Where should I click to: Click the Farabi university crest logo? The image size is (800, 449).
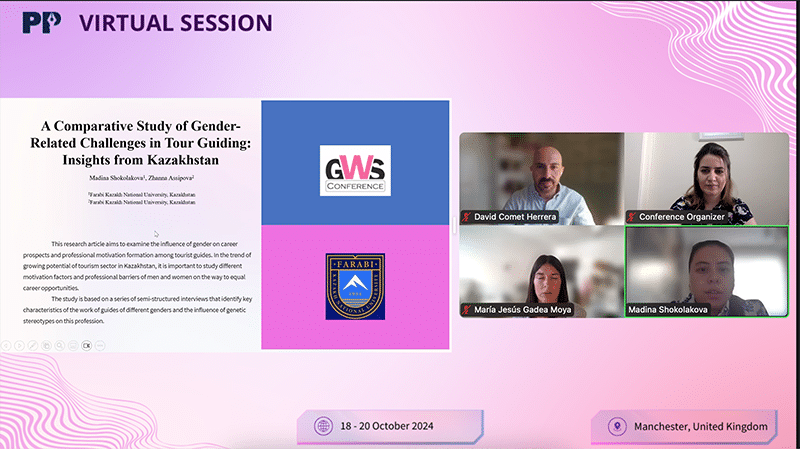355,286
